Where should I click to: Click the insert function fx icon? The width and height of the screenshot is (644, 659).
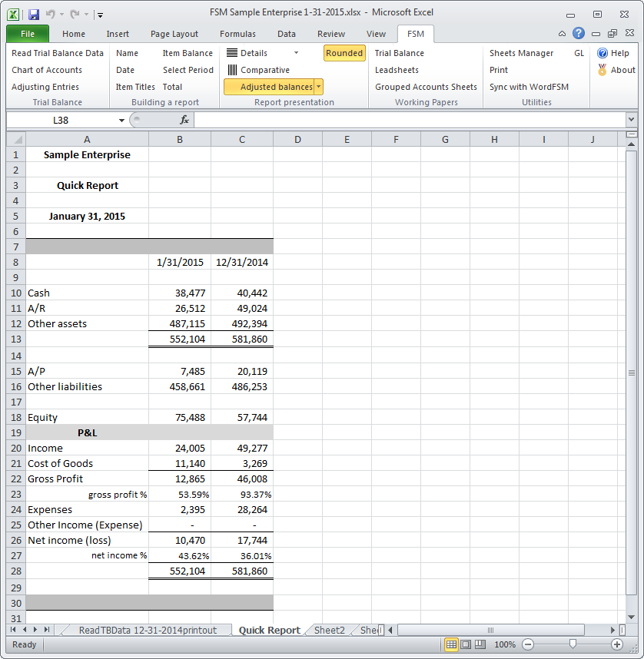[184, 121]
